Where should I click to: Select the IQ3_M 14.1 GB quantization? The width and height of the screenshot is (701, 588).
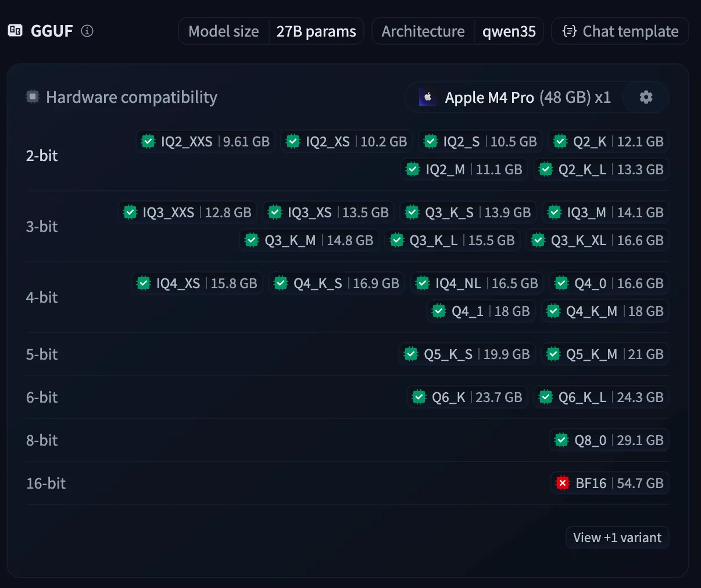606,212
